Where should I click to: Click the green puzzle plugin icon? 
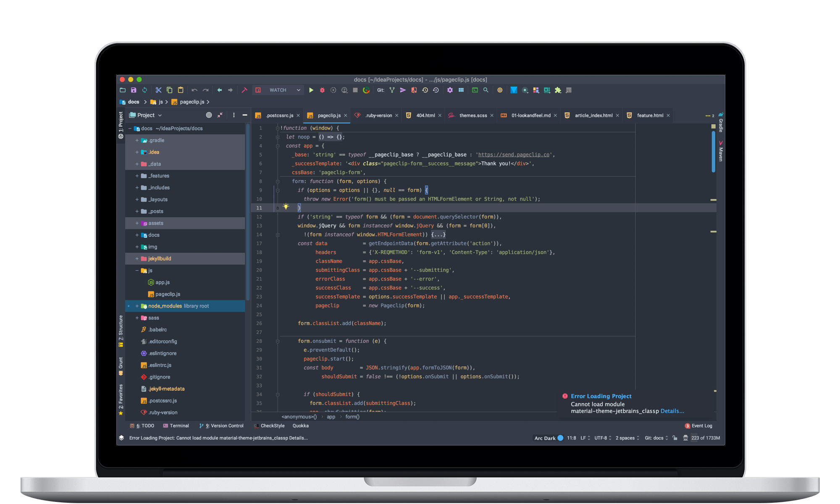click(558, 90)
